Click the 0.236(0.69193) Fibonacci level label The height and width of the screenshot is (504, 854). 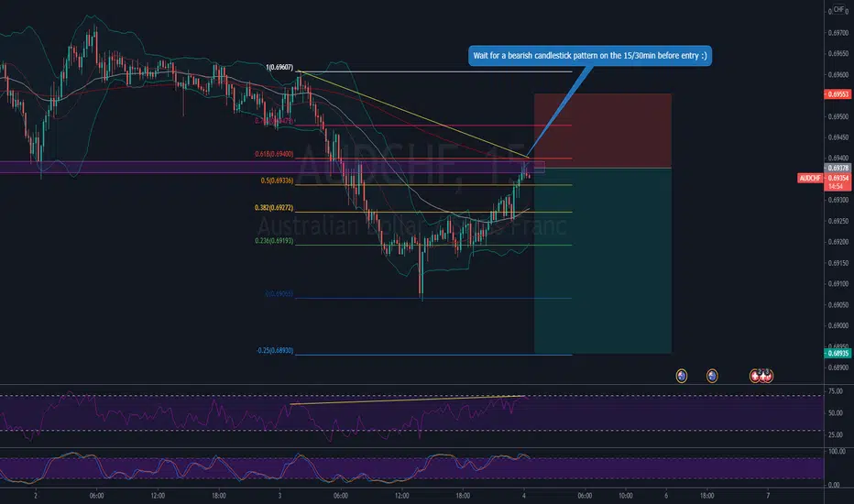(274, 240)
